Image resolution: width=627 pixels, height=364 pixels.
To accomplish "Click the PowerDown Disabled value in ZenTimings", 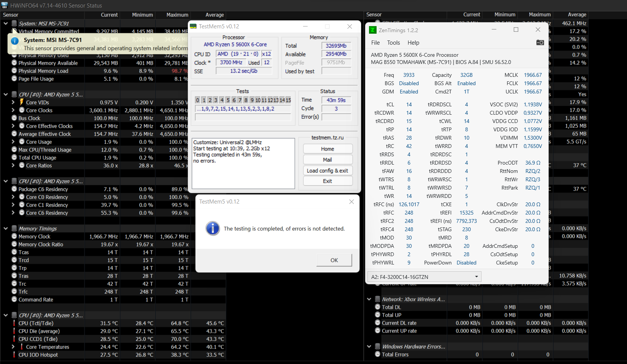I will click(x=466, y=263).
